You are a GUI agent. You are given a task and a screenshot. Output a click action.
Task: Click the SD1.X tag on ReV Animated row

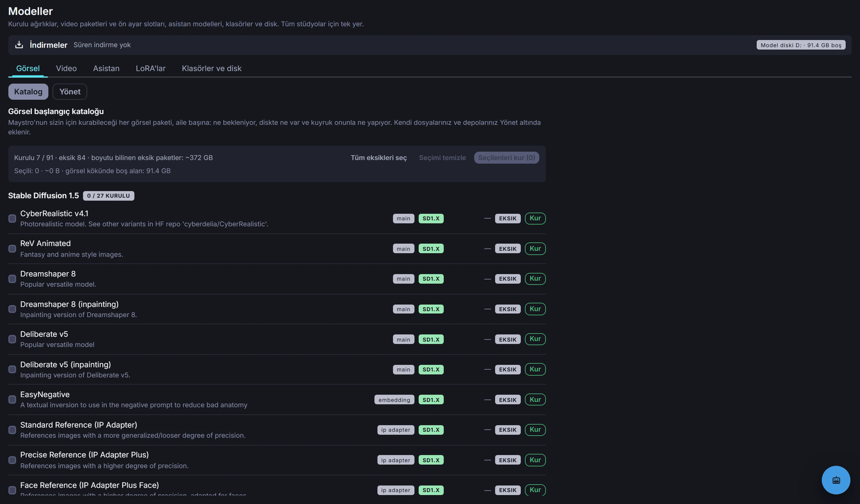click(431, 249)
